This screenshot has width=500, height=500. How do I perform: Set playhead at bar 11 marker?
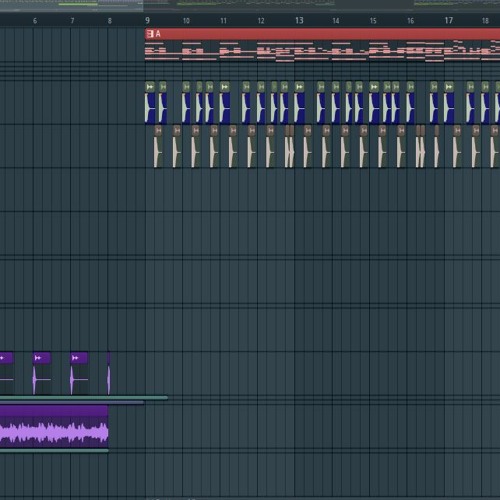[x=223, y=21]
